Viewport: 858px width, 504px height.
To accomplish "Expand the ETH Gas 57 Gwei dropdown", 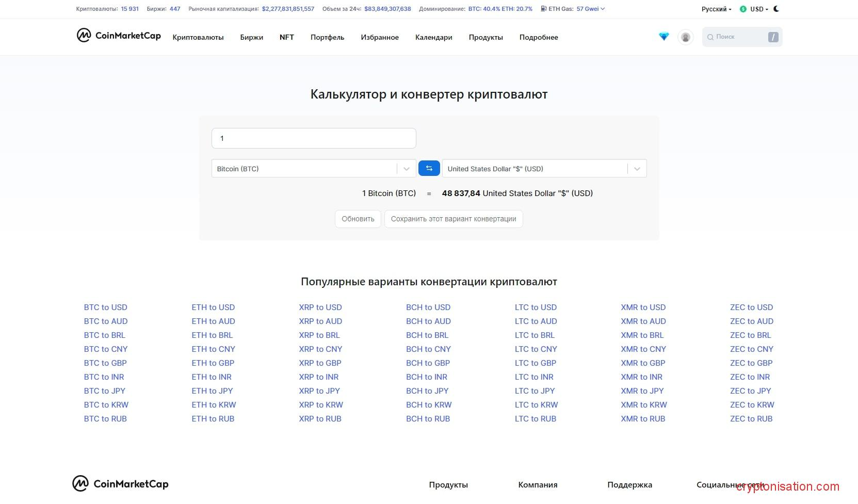I will (x=591, y=9).
